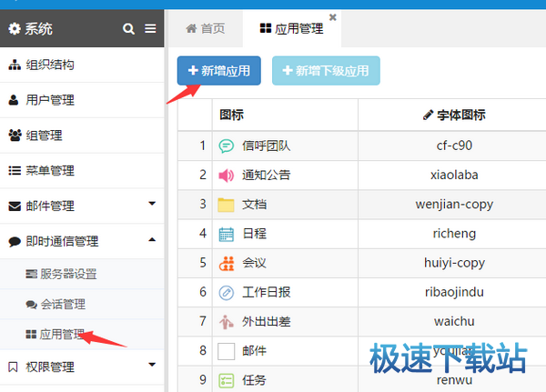546x392 pixels.
Task: Click the renwu font icon cell
Action: click(454, 380)
